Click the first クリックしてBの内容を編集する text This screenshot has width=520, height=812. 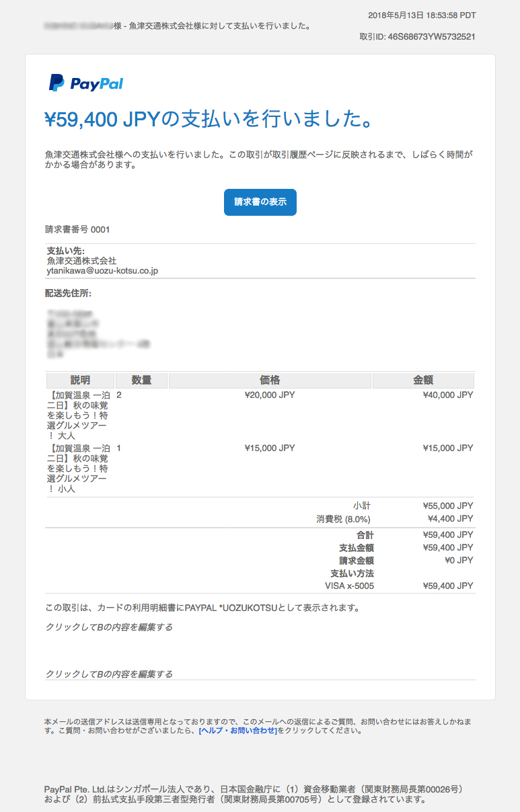click(x=109, y=627)
